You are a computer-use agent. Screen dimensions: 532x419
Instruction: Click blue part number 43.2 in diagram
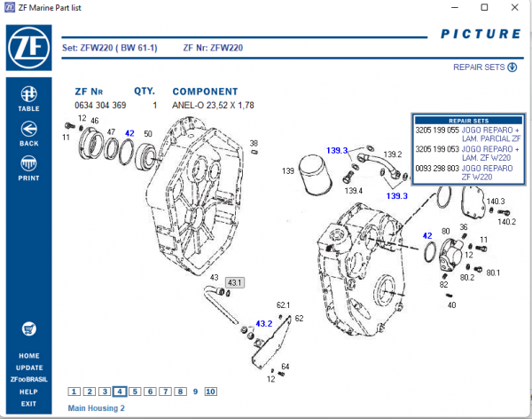[x=264, y=324]
